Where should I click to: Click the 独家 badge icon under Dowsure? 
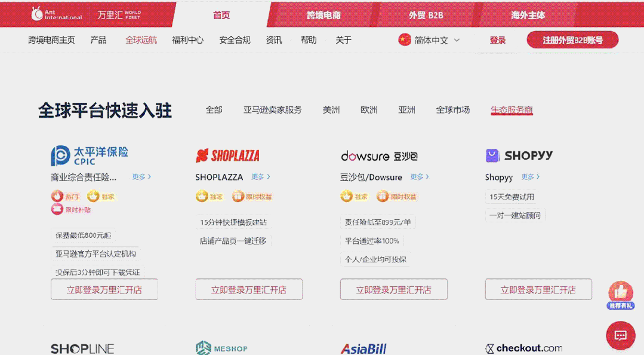[x=347, y=196]
